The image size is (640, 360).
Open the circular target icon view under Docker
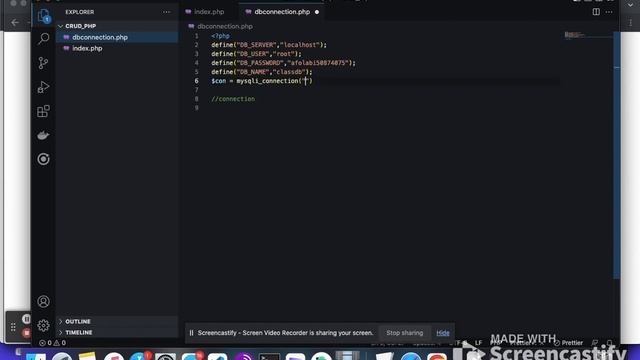click(43, 159)
